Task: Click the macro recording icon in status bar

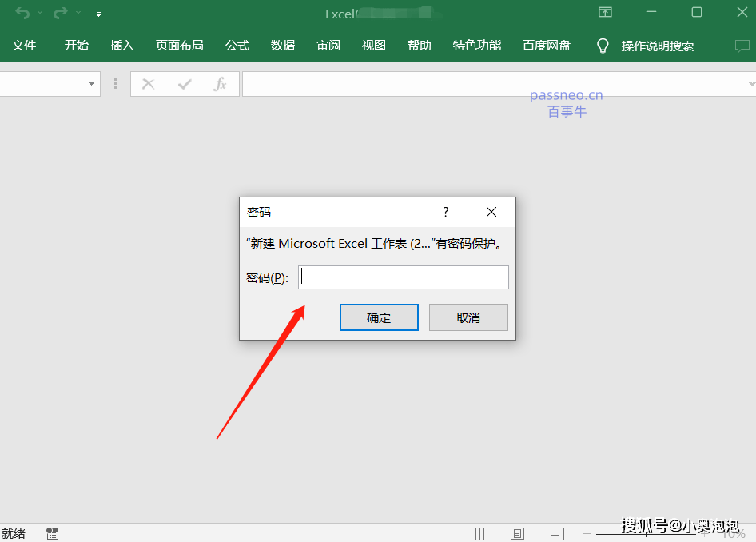Action: [53, 533]
